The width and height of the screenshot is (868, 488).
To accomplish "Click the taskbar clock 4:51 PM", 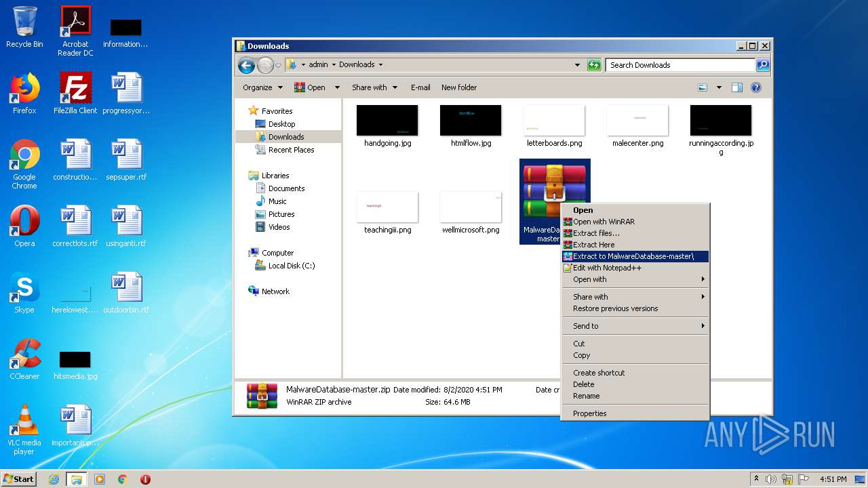I will pyautogui.click(x=833, y=479).
